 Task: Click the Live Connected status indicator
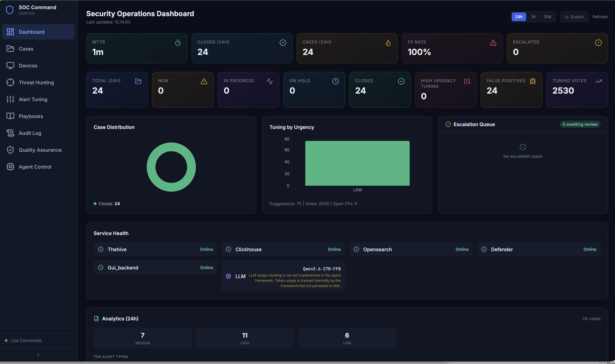pos(23,340)
